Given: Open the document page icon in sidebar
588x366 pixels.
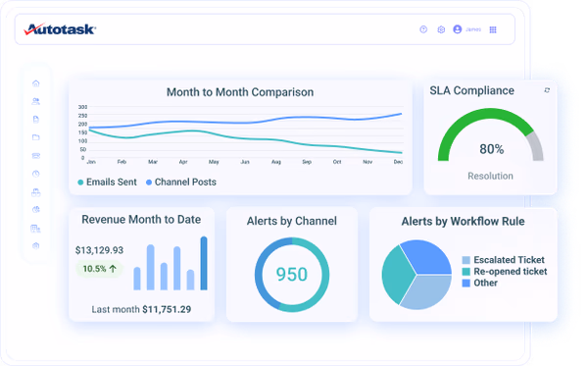Looking at the screenshot, I should [x=36, y=120].
